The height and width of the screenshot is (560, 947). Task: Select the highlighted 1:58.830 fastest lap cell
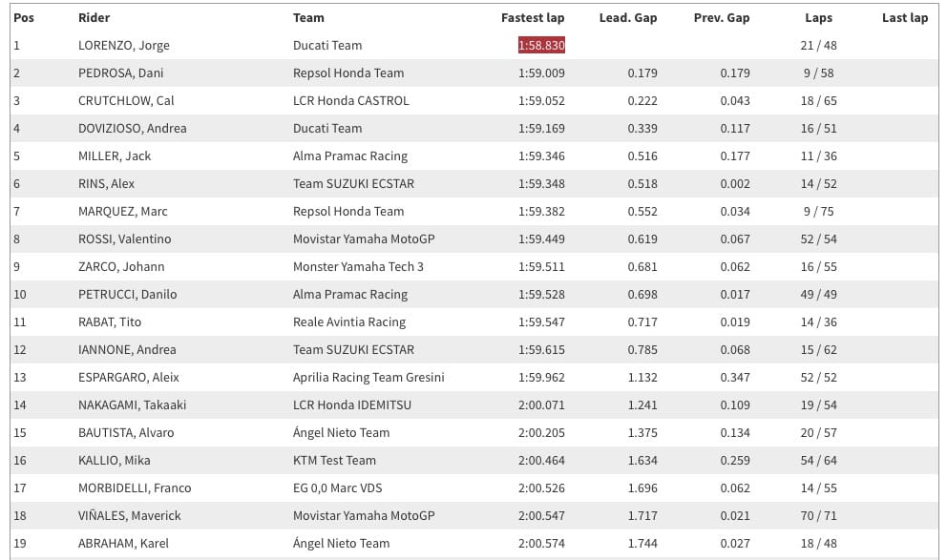(x=541, y=45)
